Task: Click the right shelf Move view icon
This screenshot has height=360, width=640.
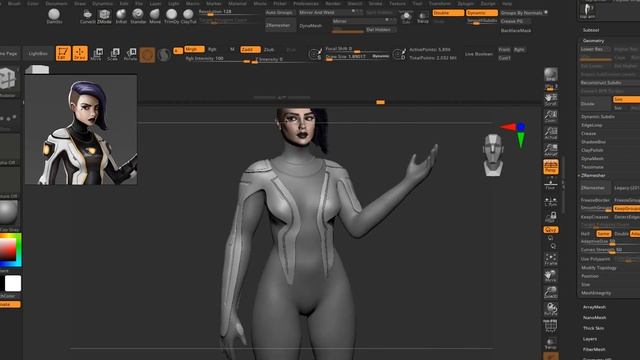Action: coord(551,276)
